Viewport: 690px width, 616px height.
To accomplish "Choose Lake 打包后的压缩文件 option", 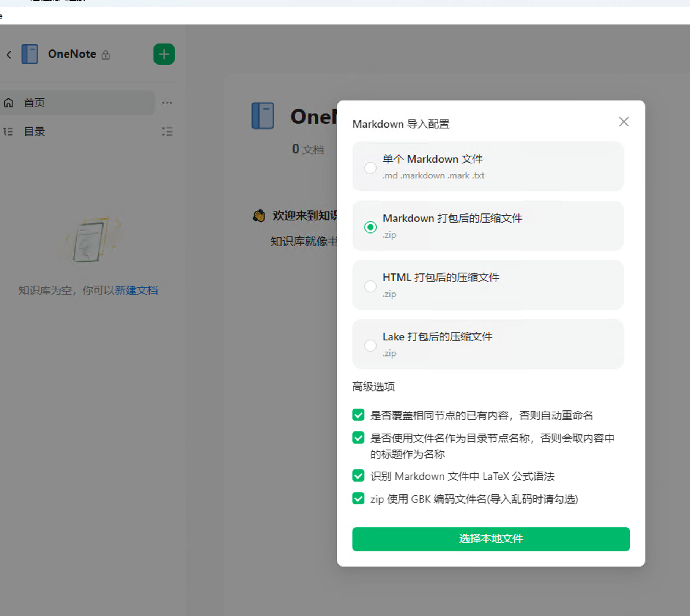I will (x=370, y=345).
